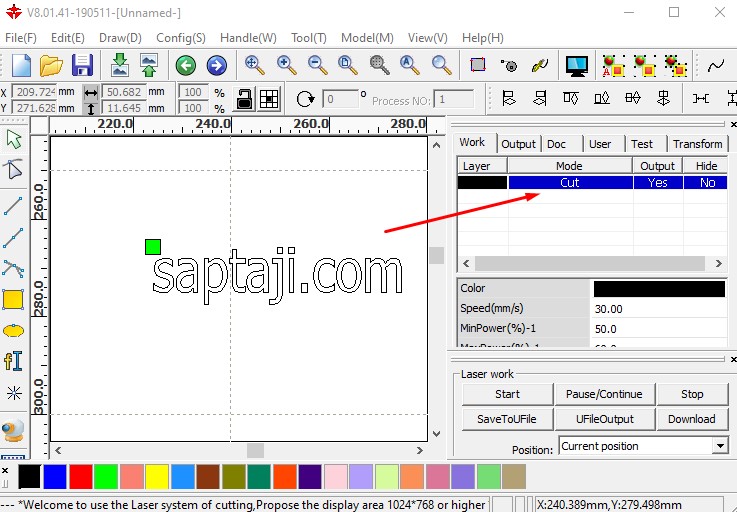Select the arrow pointer tool
The image size is (737, 512).
pyautogui.click(x=14, y=139)
